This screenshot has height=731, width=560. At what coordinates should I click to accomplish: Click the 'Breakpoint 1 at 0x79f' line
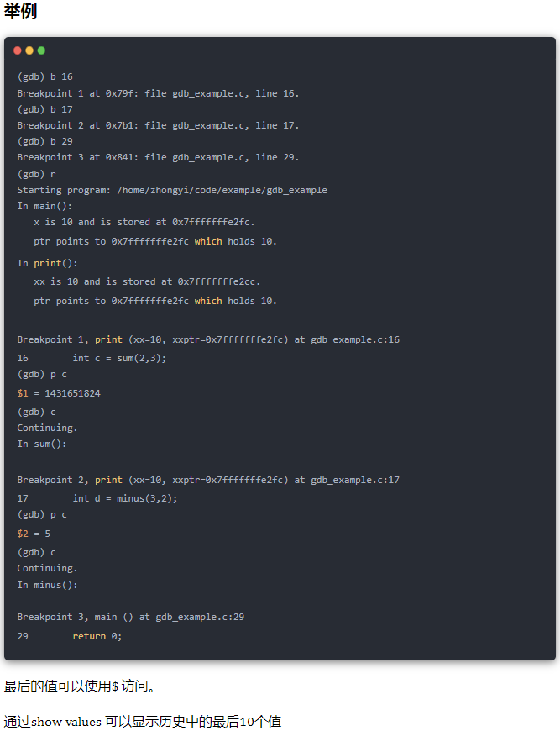tap(158, 93)
